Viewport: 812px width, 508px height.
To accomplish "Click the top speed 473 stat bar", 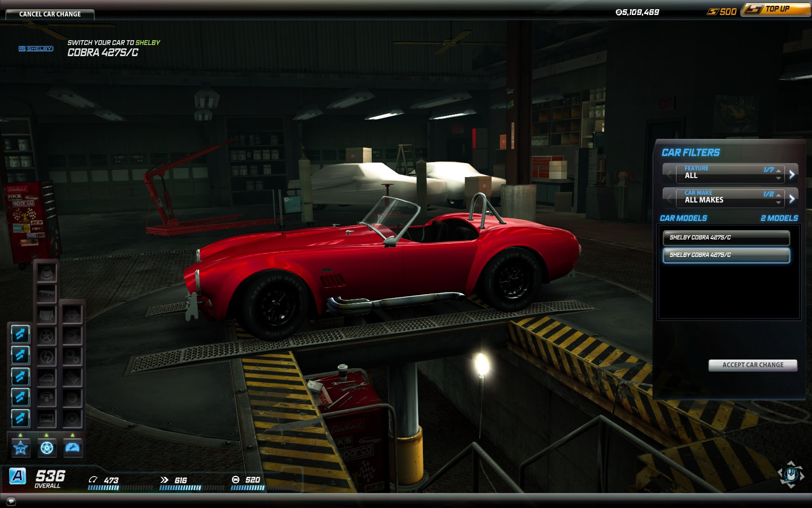I will coord(120,488).
